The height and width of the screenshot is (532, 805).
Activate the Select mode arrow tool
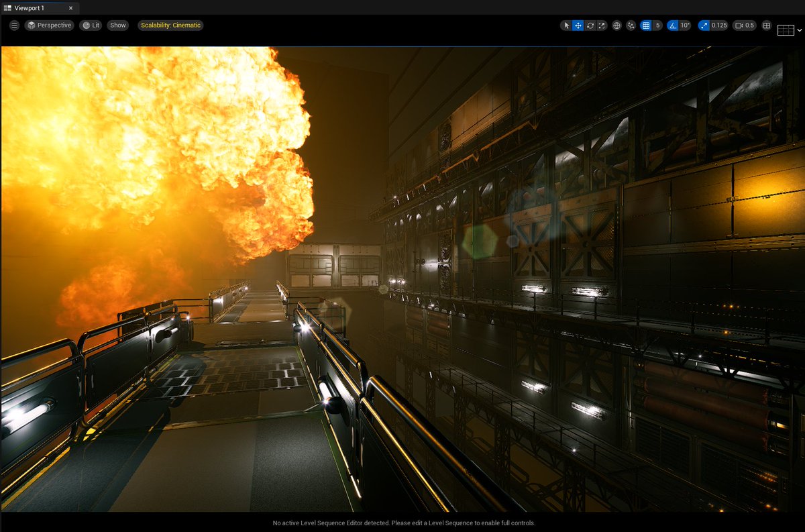coord(566,25)
